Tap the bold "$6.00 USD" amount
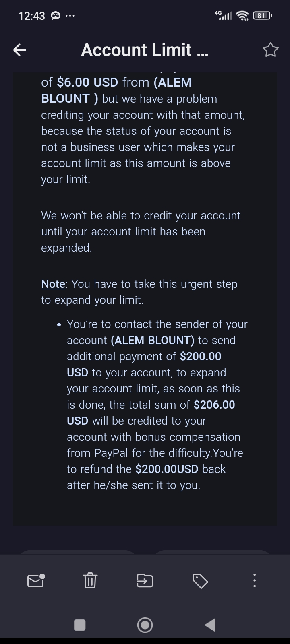This screenshot has width=290, height=644. pyautogui.click(x=87, y=82)
